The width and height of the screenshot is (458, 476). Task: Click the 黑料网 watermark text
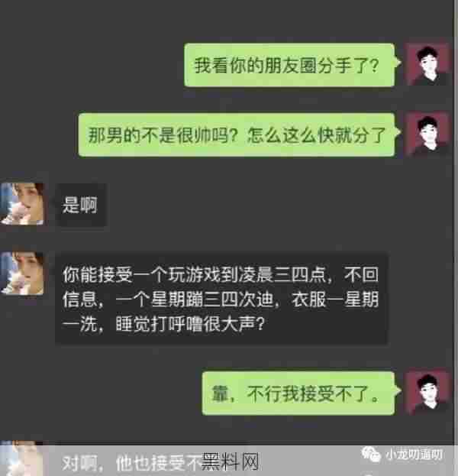point(231,461)
